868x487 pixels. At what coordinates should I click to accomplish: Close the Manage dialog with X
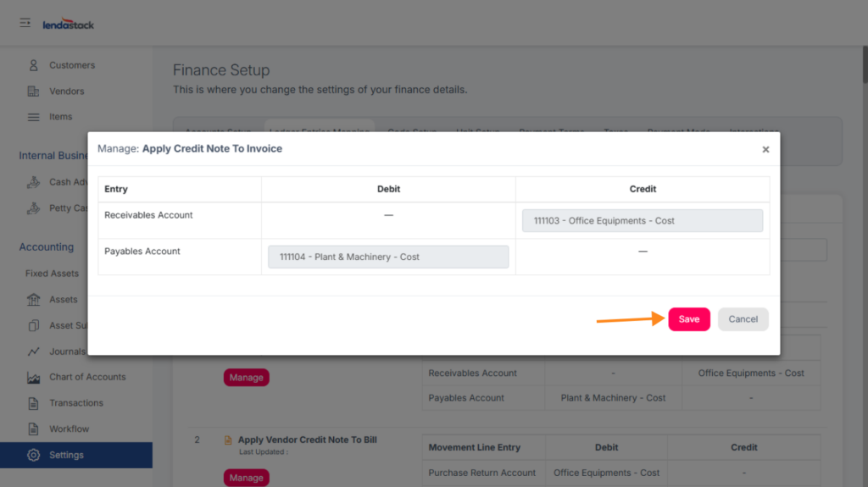click(x=765, y=150)
